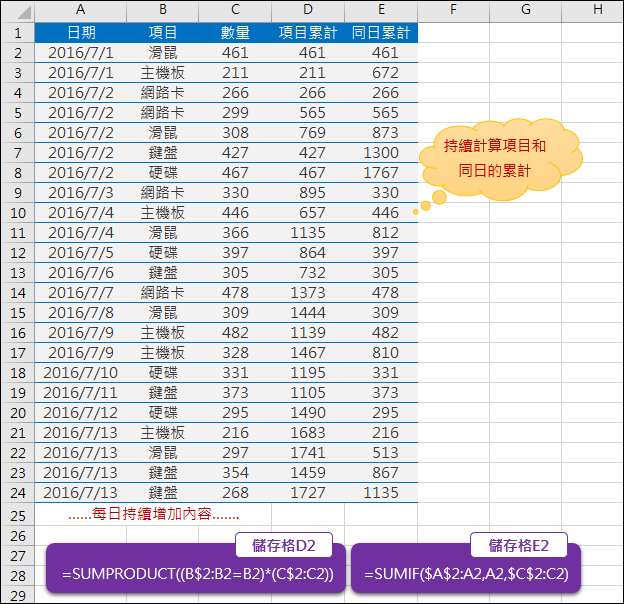Select row 29 header
The height and width of the screenshot is (604, 624).
(18, 595)
